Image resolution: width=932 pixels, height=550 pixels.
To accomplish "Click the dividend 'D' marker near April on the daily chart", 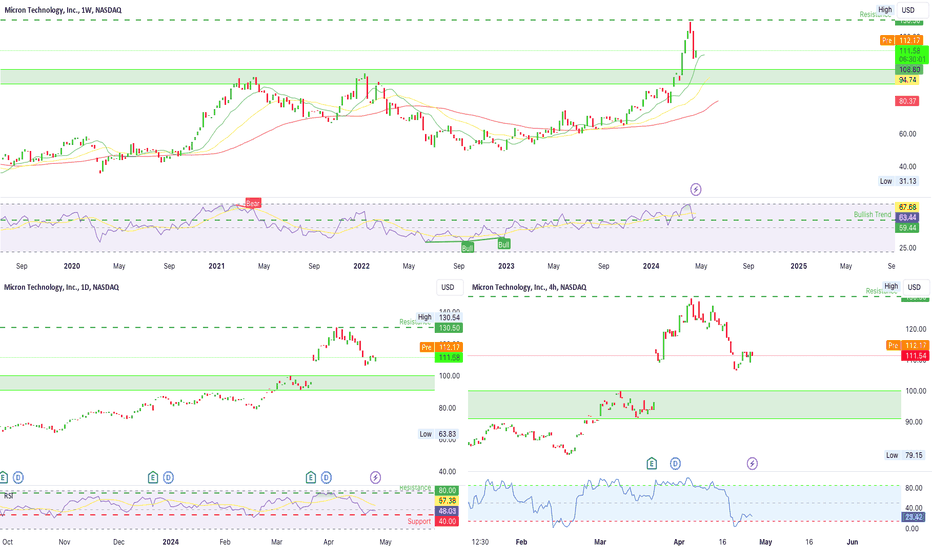I will 326,477.
